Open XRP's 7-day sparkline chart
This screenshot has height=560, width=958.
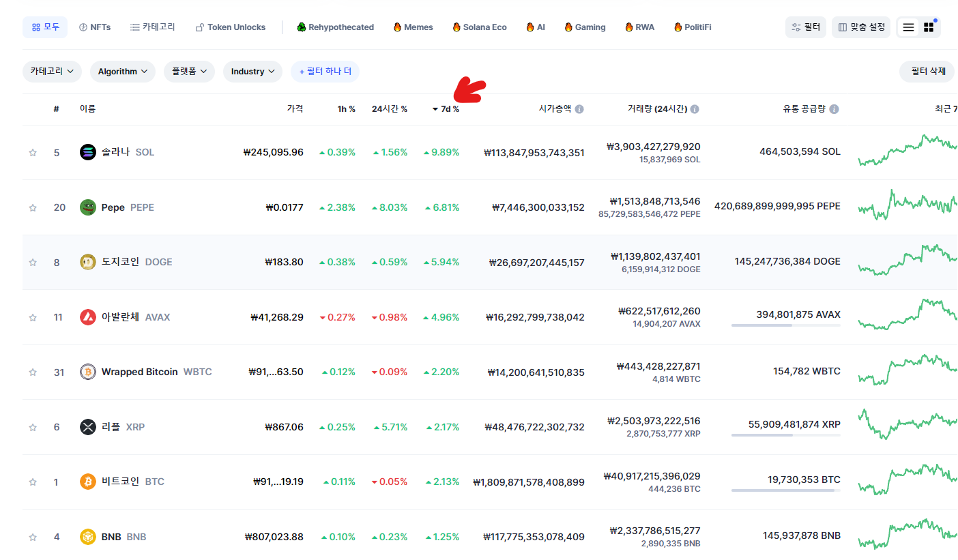(908, 424)
